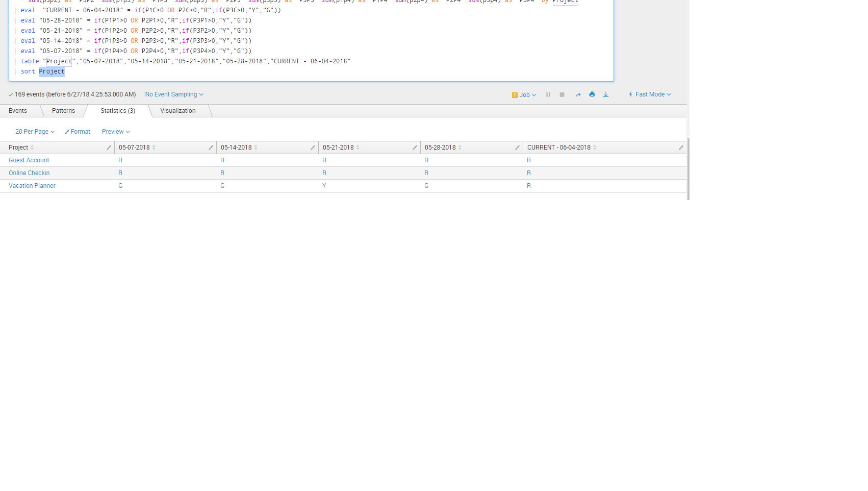Click the table command keyword in the query

(x=30, y=61)
